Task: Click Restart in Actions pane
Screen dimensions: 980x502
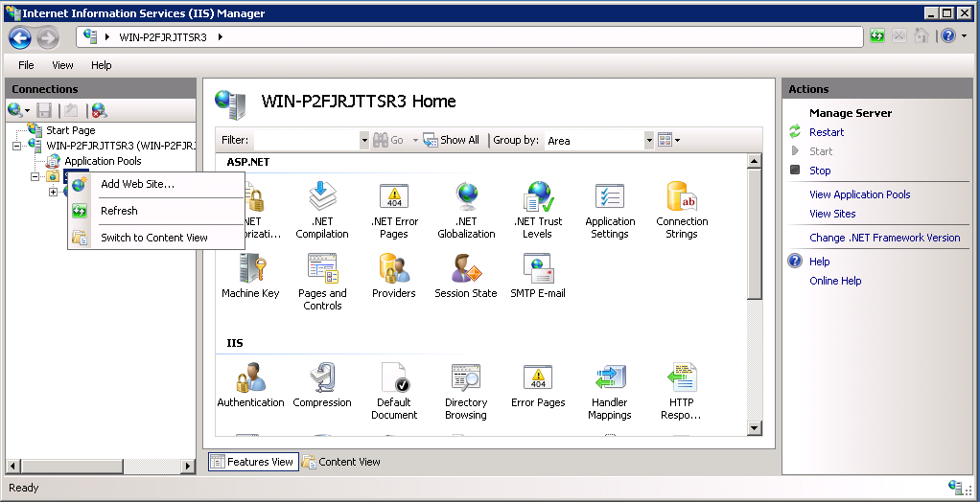Action: [827, 132]
